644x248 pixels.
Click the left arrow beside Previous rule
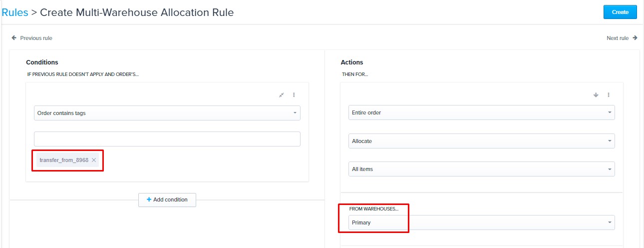[x=14, y=38]
